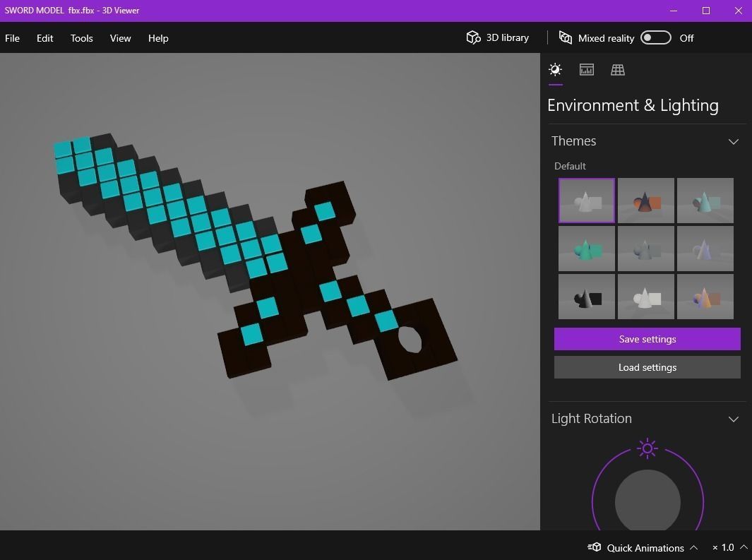The height and width of the screenshot is (560, 752).
Task: Open the Help menu
Action: click(158, 38)
